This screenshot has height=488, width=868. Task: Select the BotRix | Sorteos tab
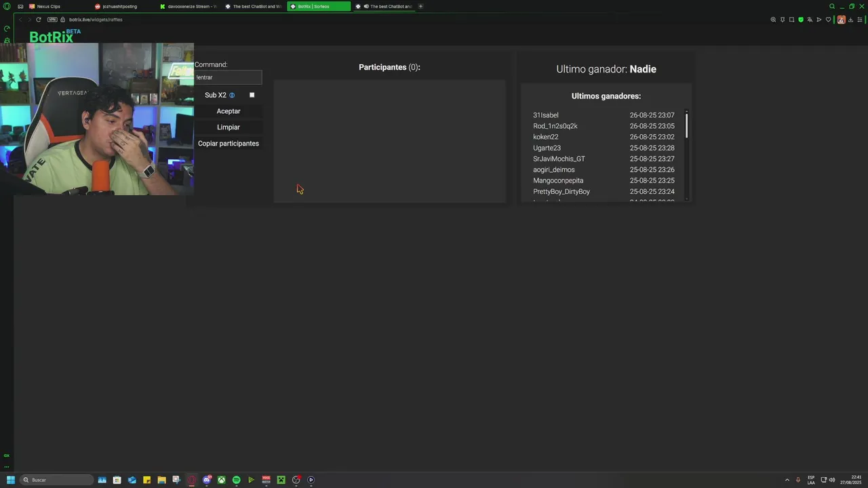[319, 6]
